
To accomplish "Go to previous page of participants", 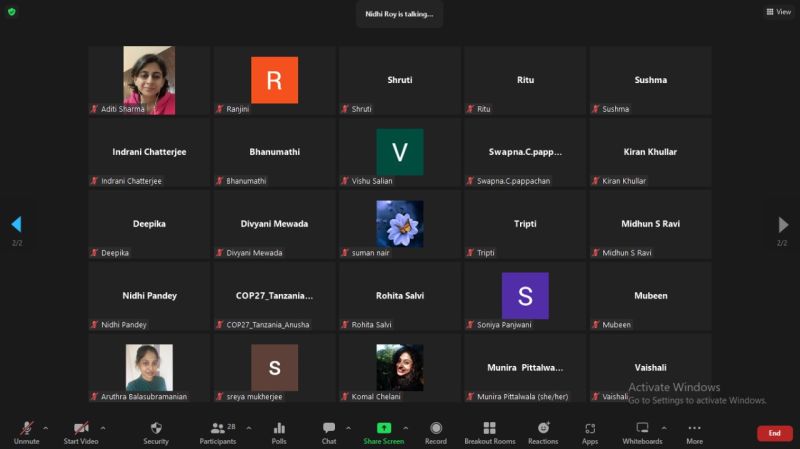I will coord(16,224).
